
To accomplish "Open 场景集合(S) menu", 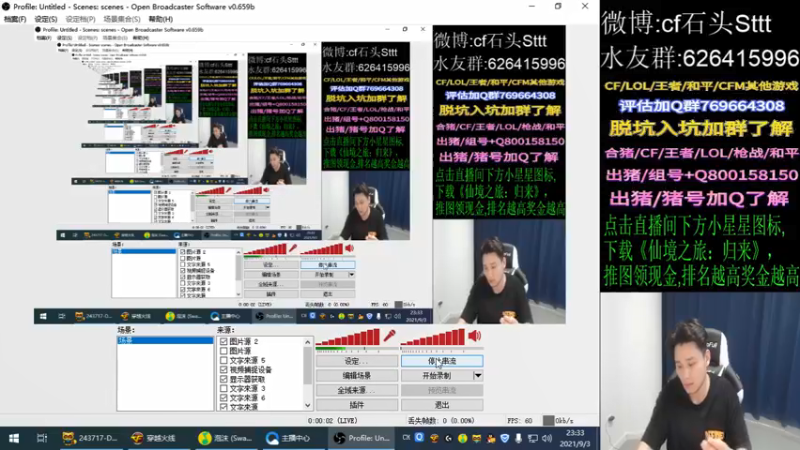I will click(x=121, y=19).
